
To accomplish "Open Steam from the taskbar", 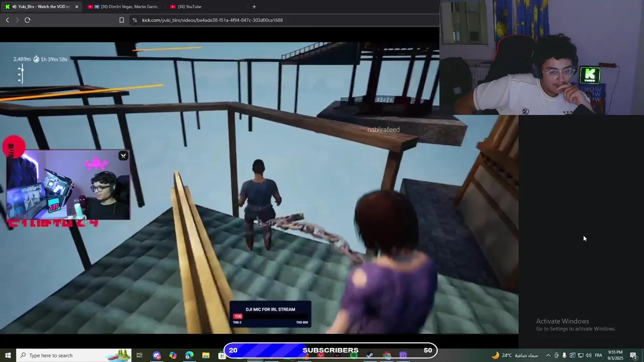I will pos(370,355).
